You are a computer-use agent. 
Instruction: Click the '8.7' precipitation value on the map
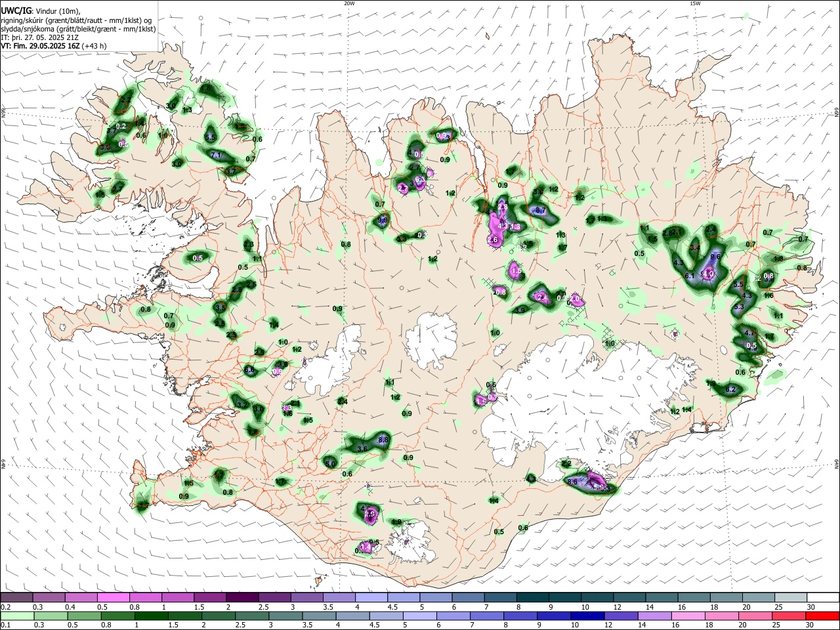pyautogui.click(x=541, y=210)
